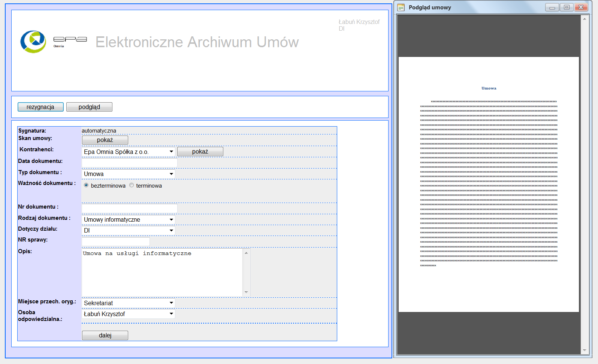Click the Podgląd umowy window icon

pos(401,7)
